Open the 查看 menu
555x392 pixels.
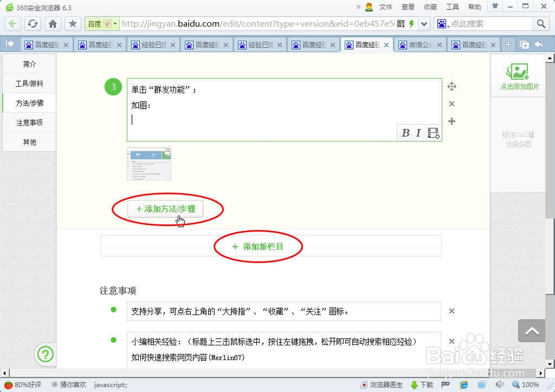(408, 7)
